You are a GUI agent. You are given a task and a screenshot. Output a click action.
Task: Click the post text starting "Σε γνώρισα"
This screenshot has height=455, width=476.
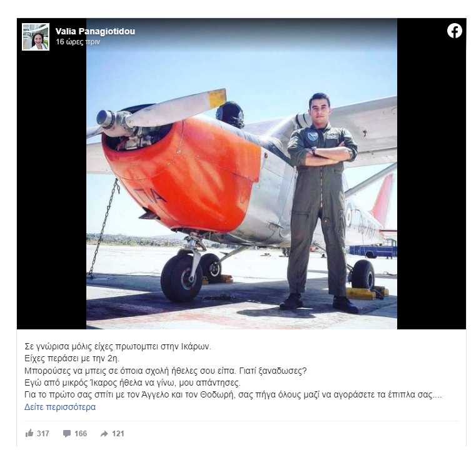click(118, 346)
